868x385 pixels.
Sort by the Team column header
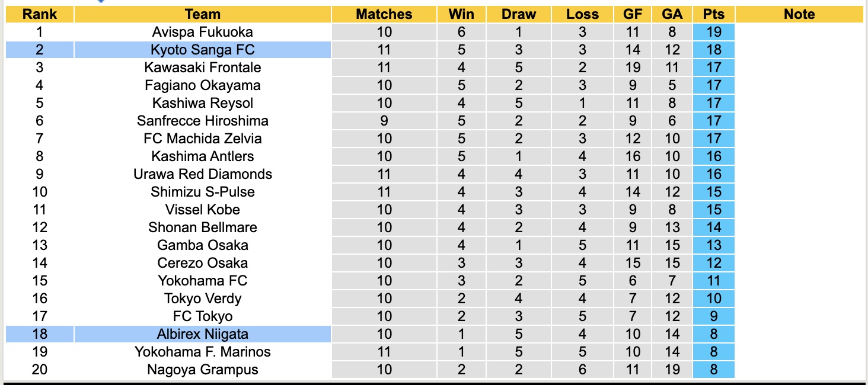tap(202, 14)
